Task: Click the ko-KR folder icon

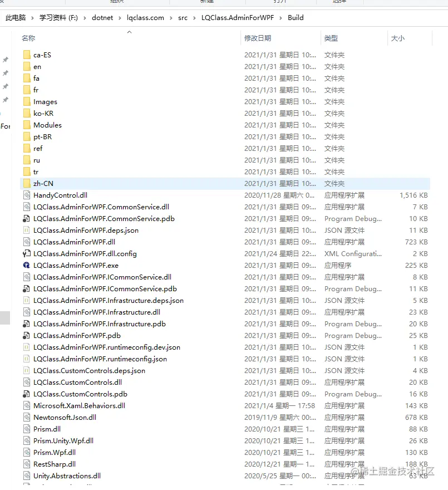Action: coord(27,114)
